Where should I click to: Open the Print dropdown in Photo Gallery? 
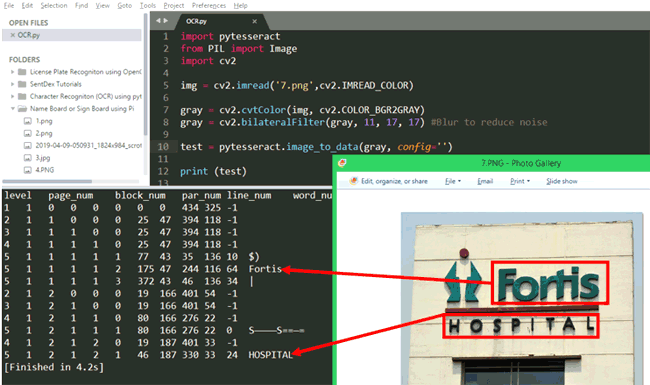tap(520, 181)
